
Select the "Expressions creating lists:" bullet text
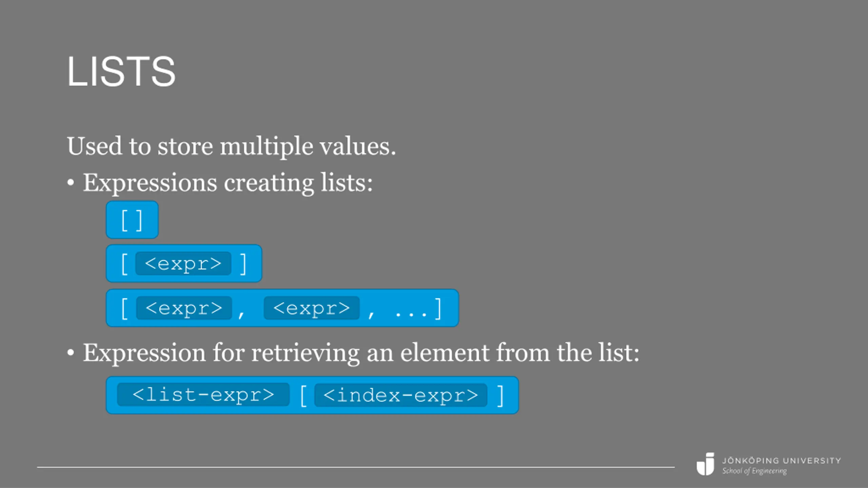(x=228, y=183)
